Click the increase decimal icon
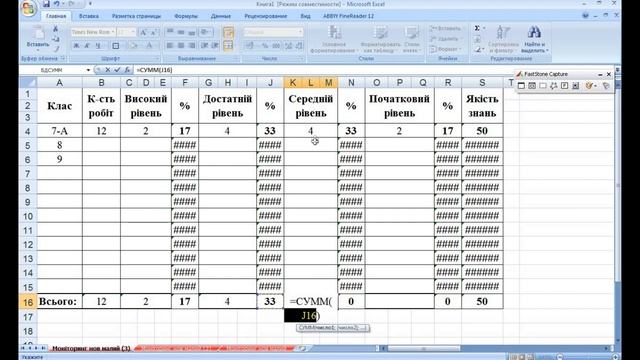This screenshot has height=360, width=640. click(289, 46)
